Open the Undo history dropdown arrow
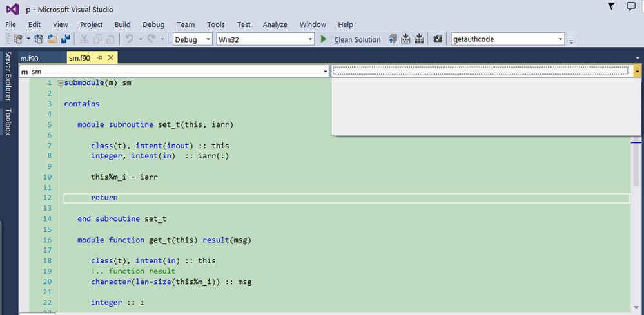The height and width of the screenshot is (315, 644). pos(140,39)
